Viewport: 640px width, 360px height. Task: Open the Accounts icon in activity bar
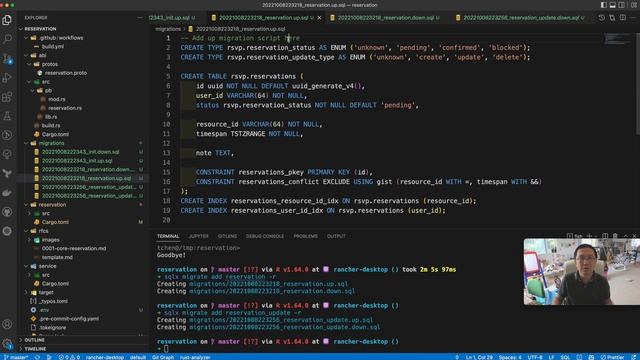(7, 324)
